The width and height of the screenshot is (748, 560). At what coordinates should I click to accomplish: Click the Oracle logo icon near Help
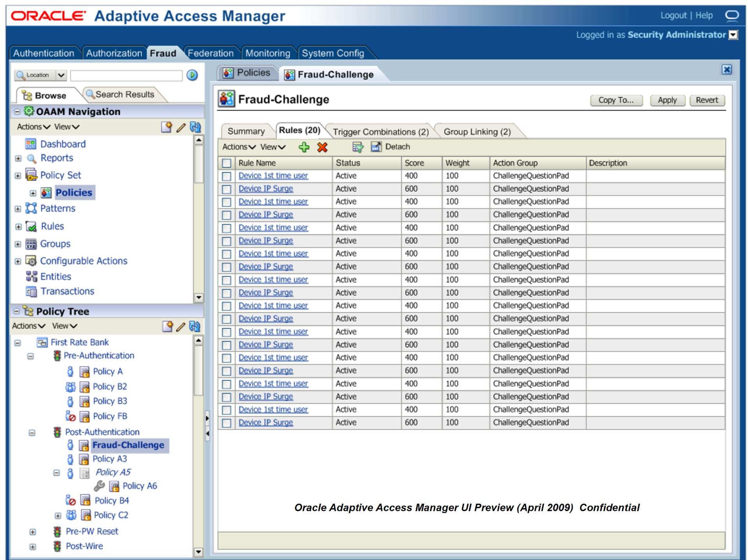click(732, 15)
